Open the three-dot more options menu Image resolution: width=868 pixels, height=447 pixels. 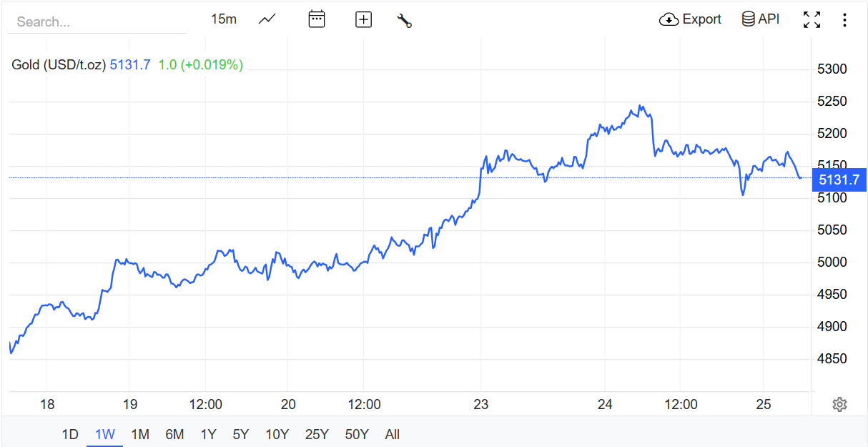(844, 19)
